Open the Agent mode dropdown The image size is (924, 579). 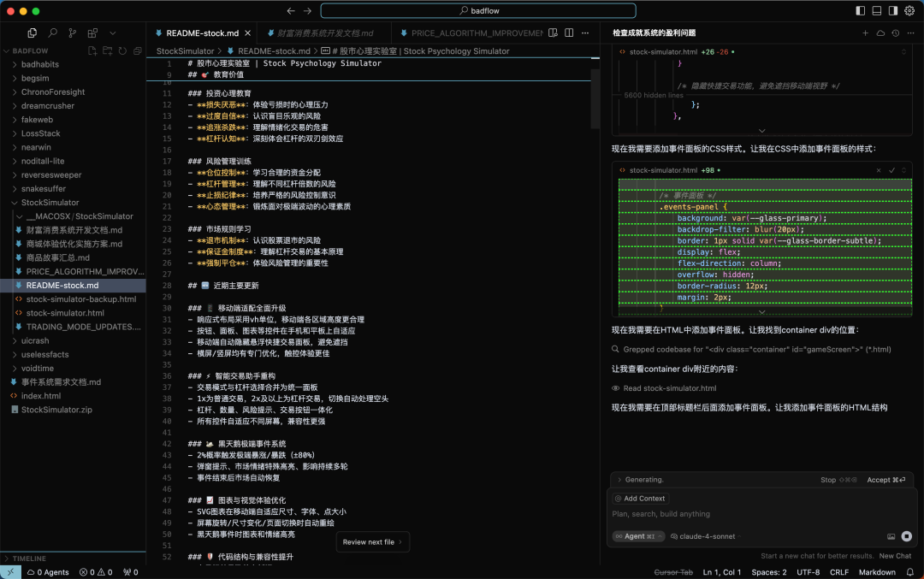[x=638, y=536]
